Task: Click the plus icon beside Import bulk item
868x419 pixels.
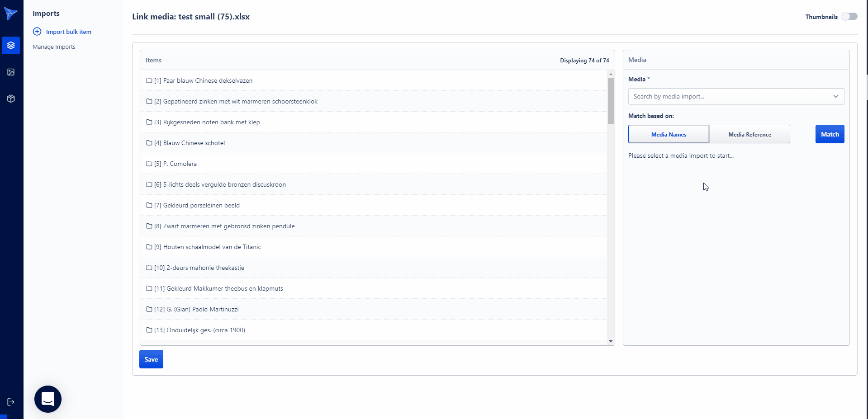Action: click(x=37, y=32)
